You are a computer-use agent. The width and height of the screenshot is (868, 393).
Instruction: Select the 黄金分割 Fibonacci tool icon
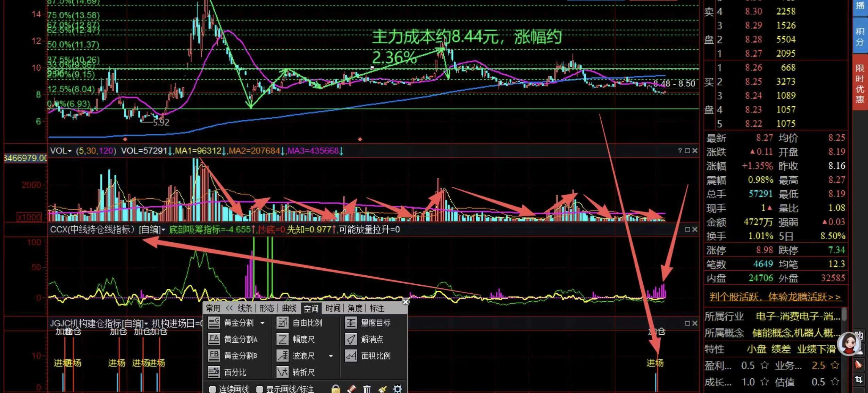coord(214,323)
